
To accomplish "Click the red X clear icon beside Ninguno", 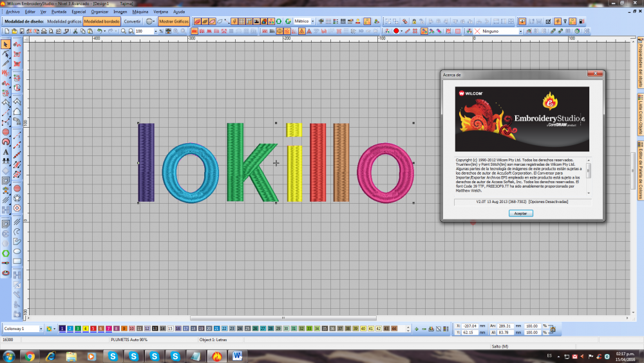I will click(477, 31).
